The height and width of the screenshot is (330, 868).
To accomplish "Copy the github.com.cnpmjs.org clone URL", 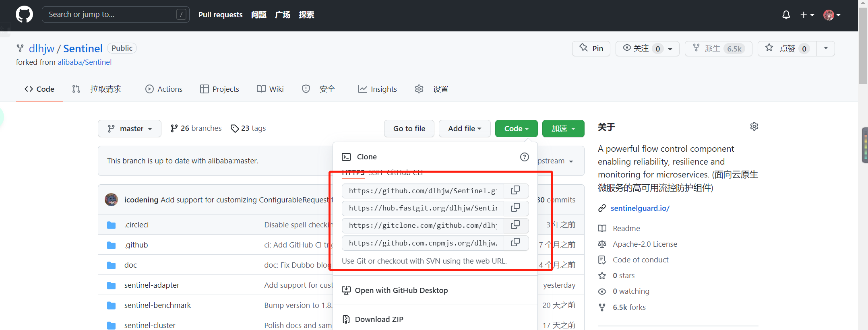I will (515, 243).
